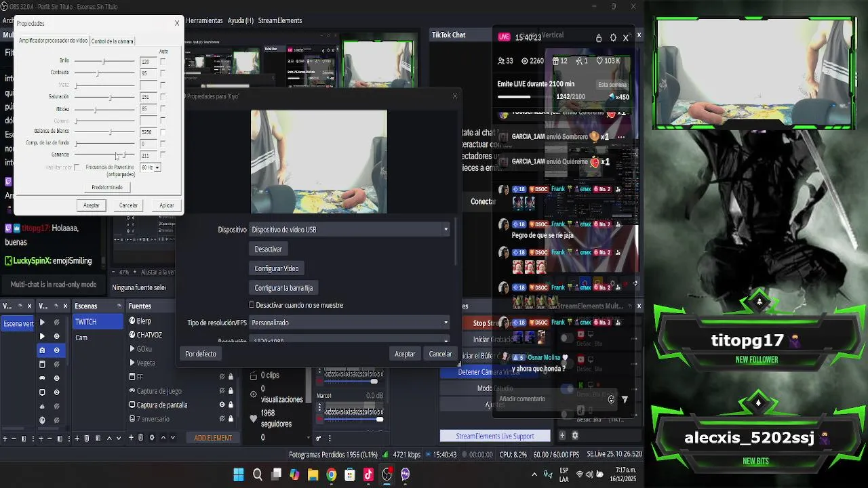Open TikTok Live Studio taskbar icon
Viewport: 868px width, 488px height.
[368, 474]
